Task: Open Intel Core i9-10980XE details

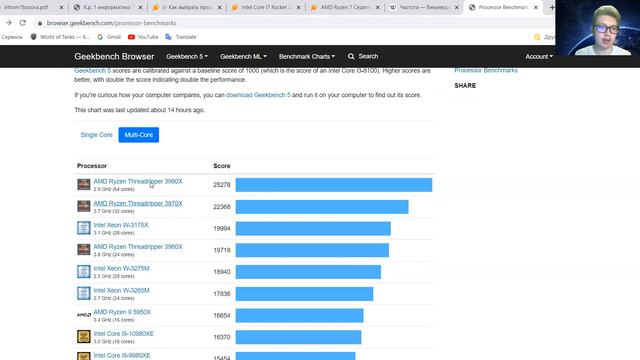Action: [124, 333]
